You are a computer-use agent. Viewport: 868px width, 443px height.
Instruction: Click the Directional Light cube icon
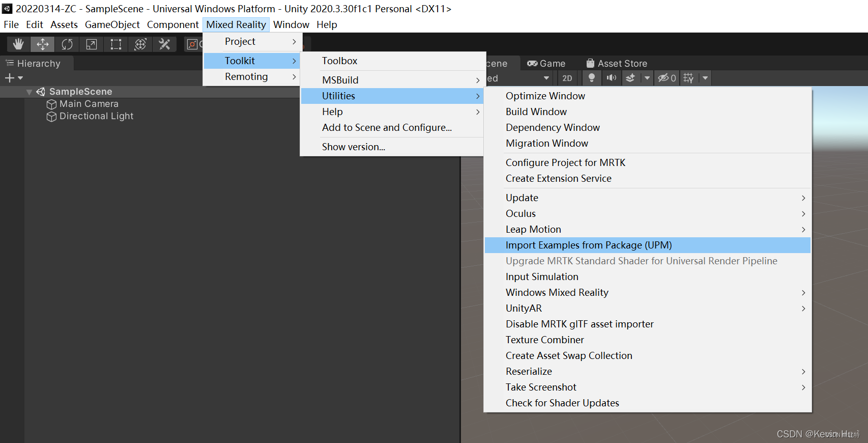(x=51, y=117)
